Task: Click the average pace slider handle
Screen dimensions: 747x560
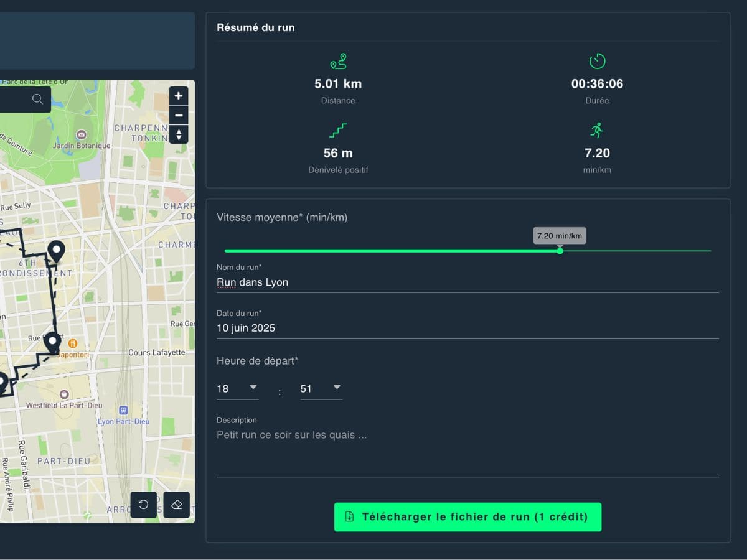Action: [560, 251]
